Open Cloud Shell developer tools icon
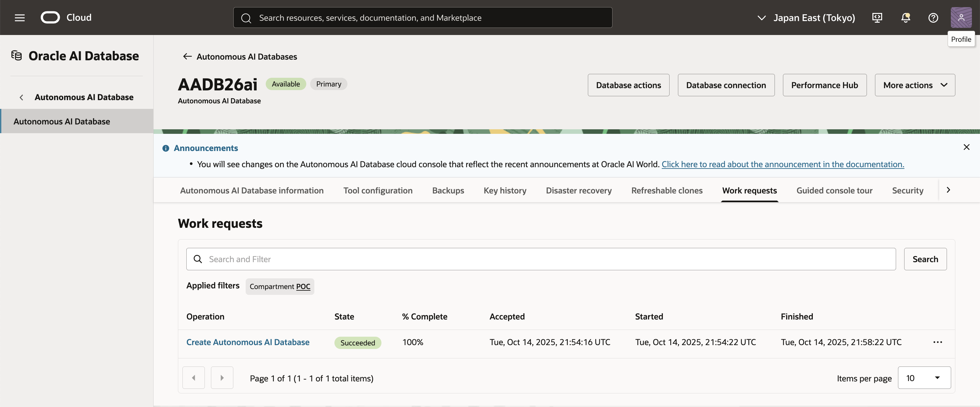 [877, 17]
